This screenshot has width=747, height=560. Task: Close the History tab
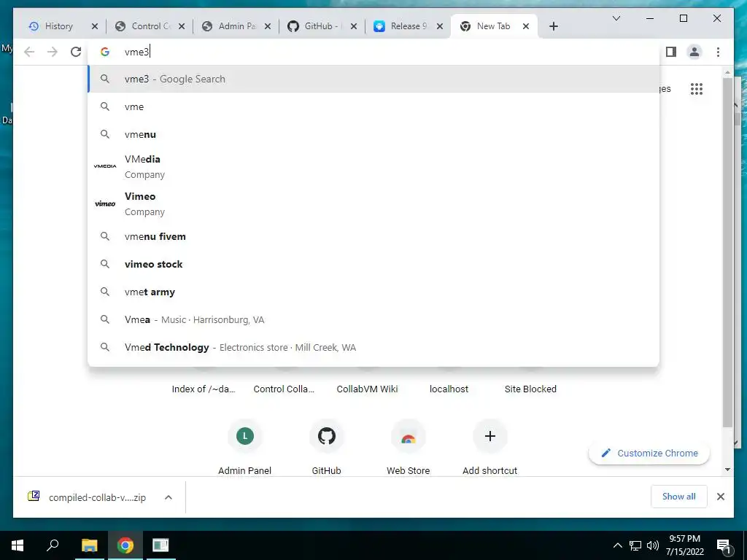(94, 27)
